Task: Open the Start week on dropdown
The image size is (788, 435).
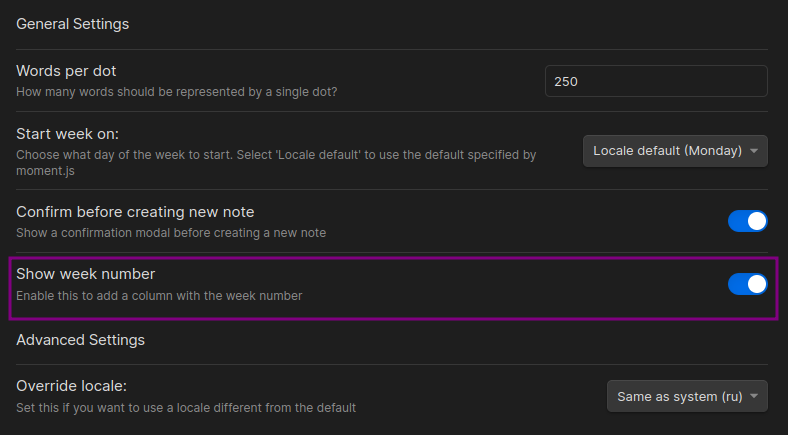Action: pyautogui.click(x=675, y=151)
